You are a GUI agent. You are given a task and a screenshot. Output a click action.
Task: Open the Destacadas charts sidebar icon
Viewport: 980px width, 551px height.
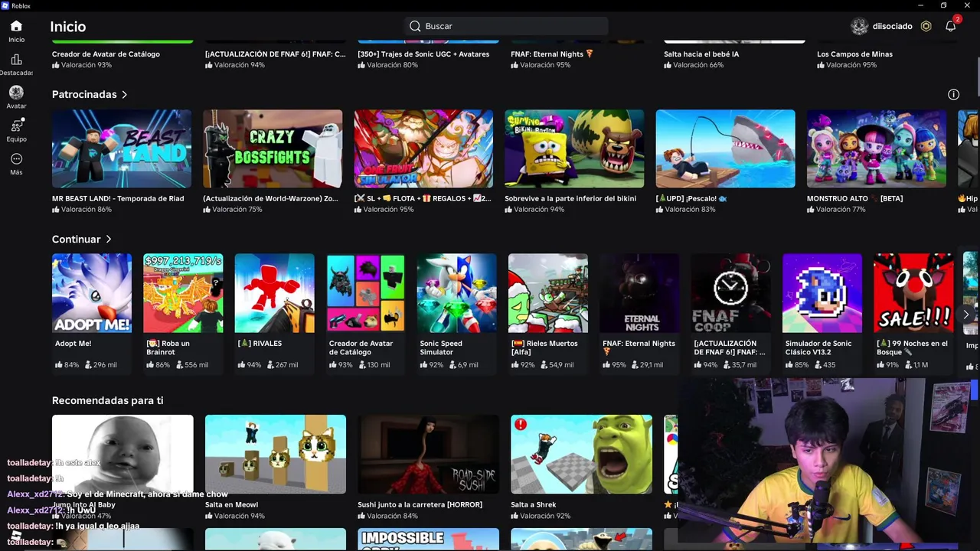pyautogui.click(x=16, y=60)
